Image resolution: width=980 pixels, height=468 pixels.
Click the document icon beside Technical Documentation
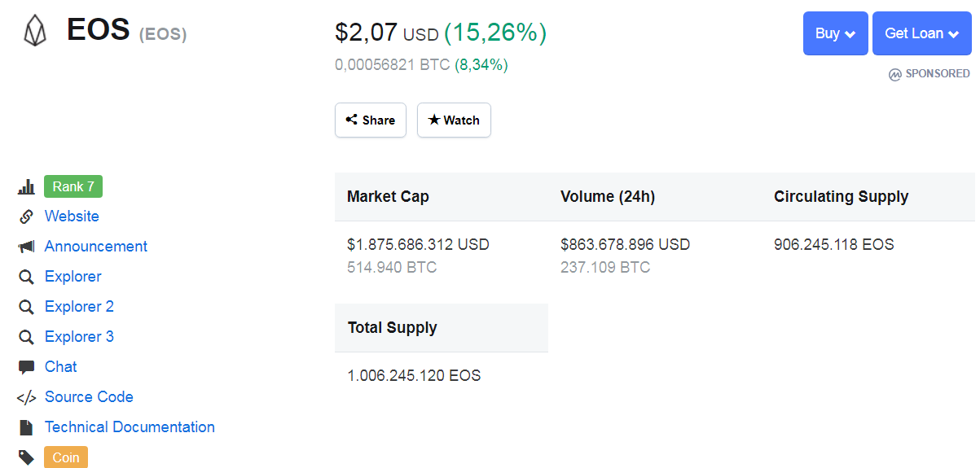click(x=26, y=427)
